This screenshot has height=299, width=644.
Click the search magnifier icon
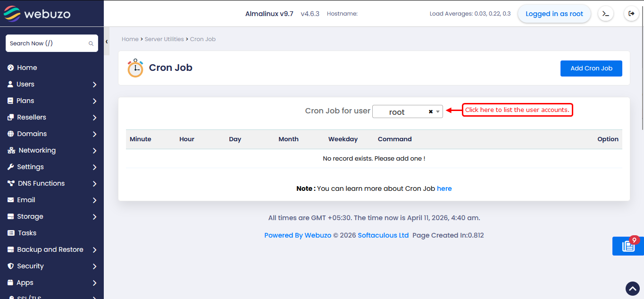[x=91, y=43]
